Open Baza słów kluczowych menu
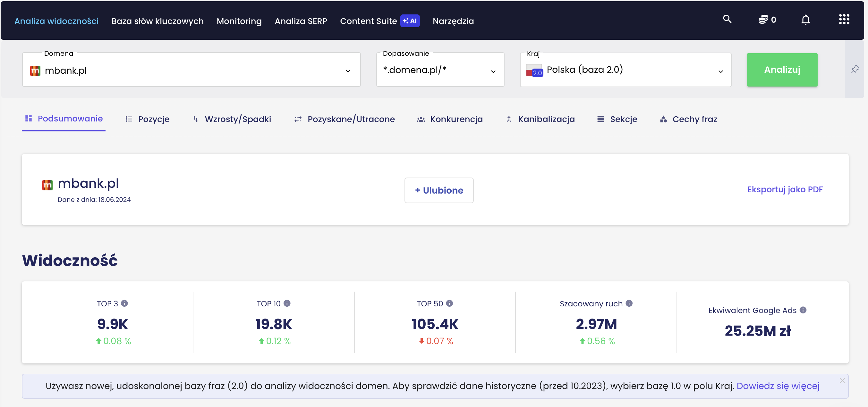 click(157, 21)
